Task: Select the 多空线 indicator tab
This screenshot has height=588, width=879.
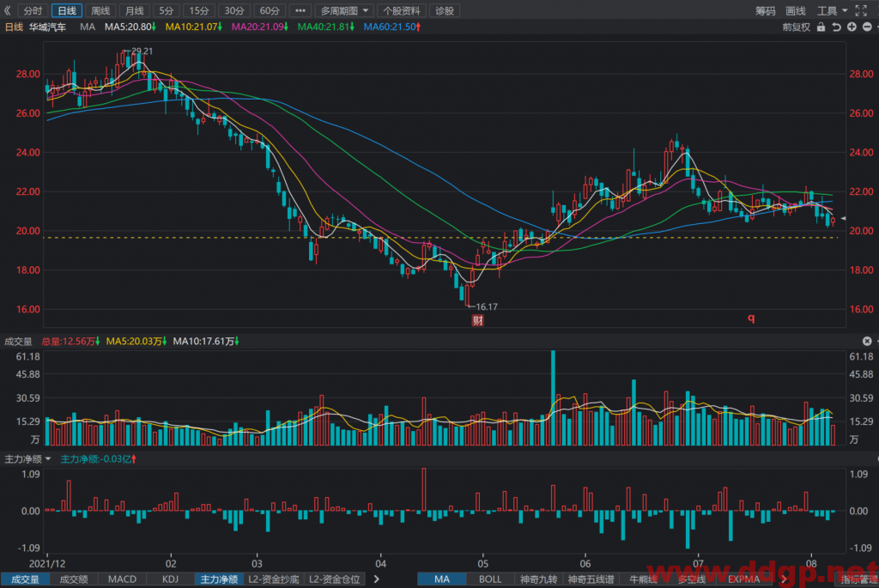Action: pos(691,579)
